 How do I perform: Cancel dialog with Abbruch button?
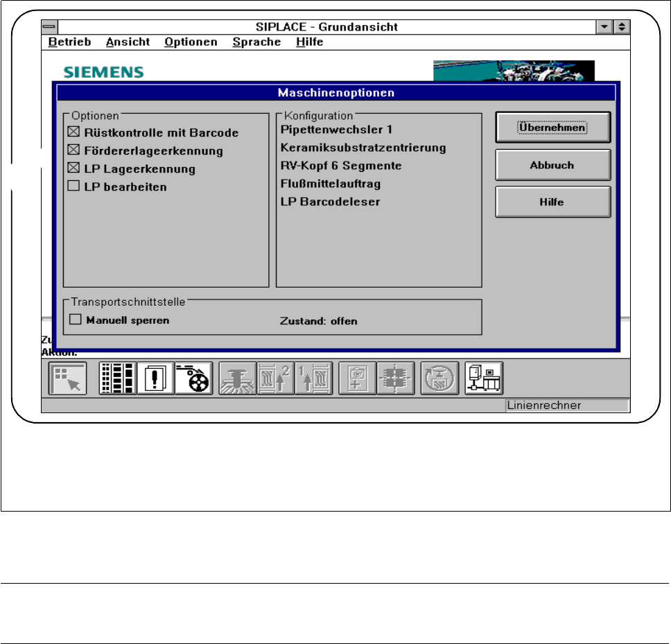553,165
